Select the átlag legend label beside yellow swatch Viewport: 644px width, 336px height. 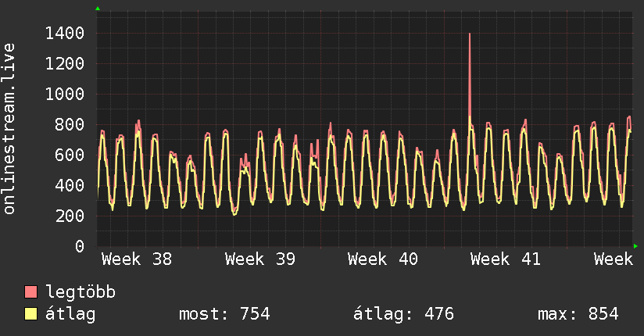[x=70, y=314]
